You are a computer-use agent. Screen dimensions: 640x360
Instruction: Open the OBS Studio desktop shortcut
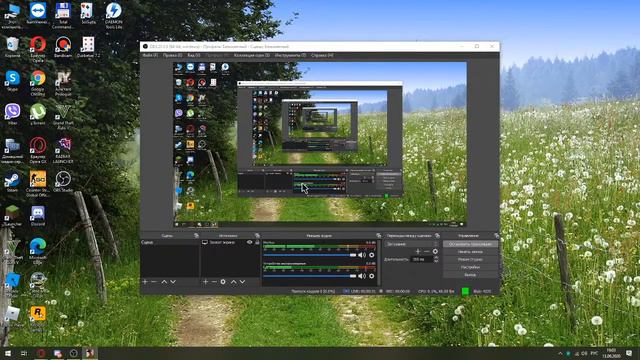coord(63,182)
